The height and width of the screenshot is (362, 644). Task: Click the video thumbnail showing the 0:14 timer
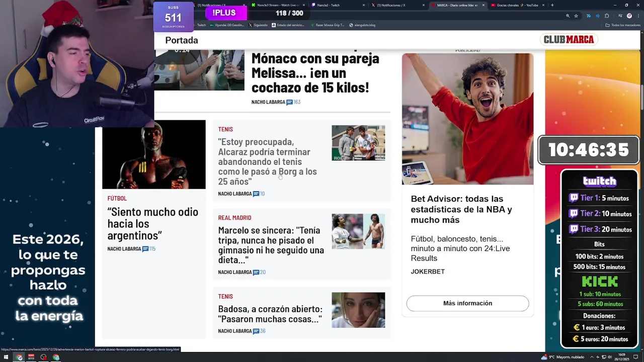click(199, 70)
